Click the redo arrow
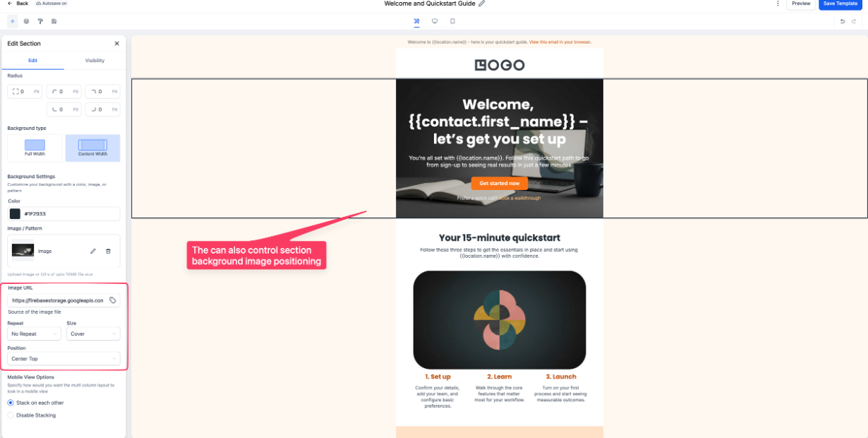Screen dimensions: 868x438 tap(855, 21)
